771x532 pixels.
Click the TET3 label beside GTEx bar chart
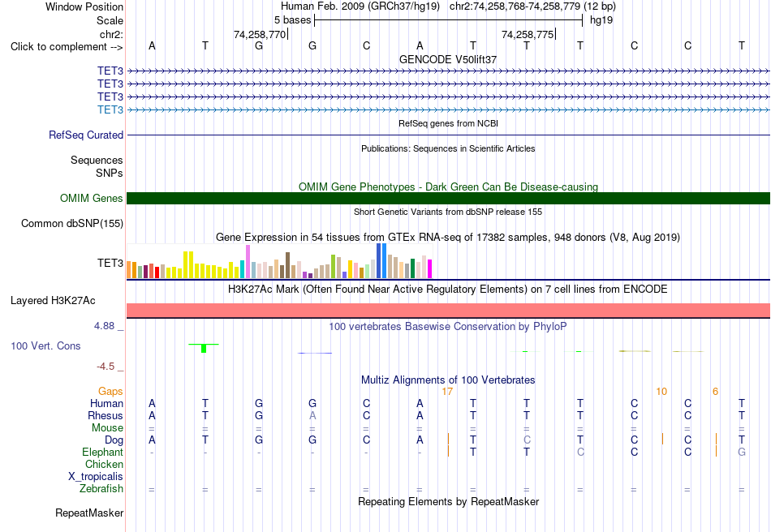[x=110, y=264]
